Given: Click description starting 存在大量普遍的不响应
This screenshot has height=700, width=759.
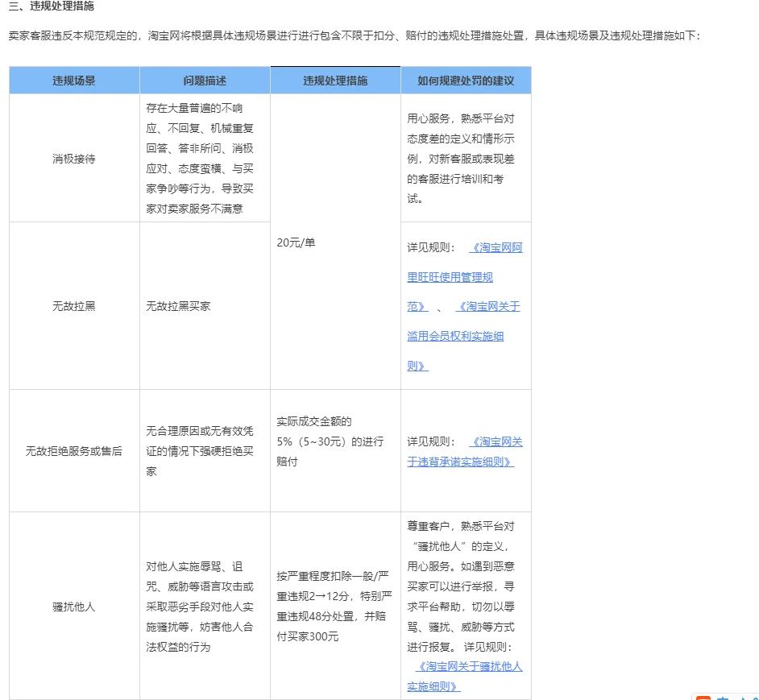Looking at the screenshot, I should 200,159.
